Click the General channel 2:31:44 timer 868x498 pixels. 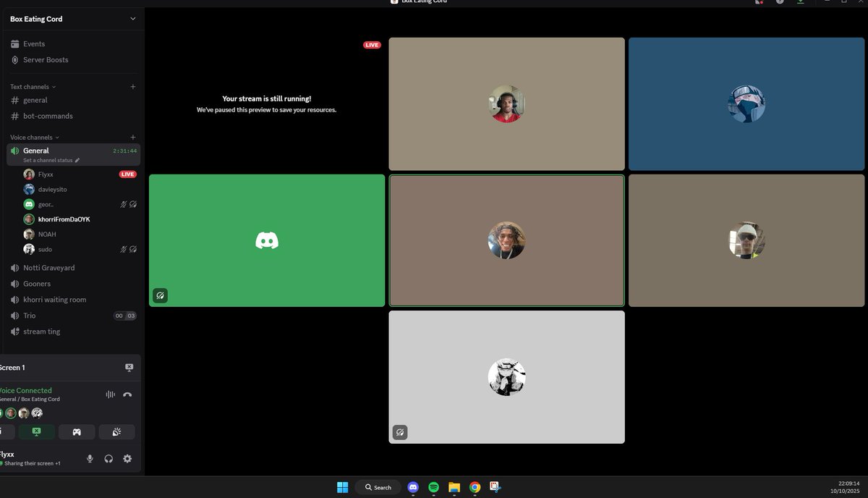point(124,151)
